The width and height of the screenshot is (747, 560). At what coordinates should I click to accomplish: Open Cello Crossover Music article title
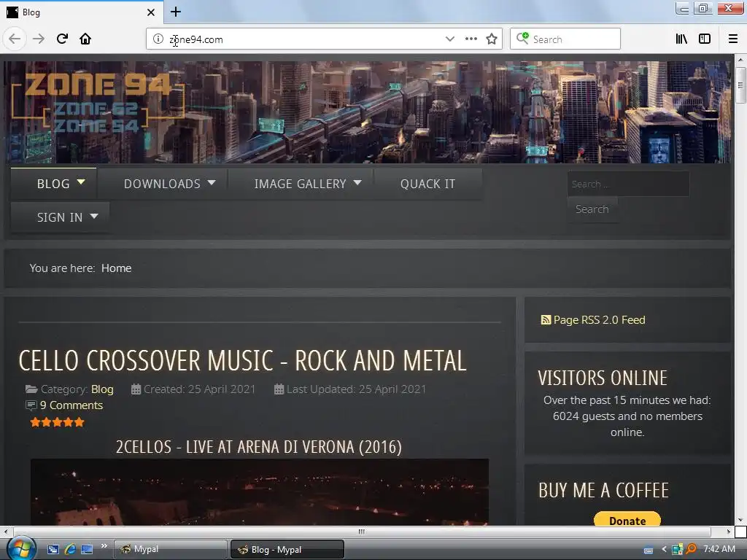pos(242,360)
